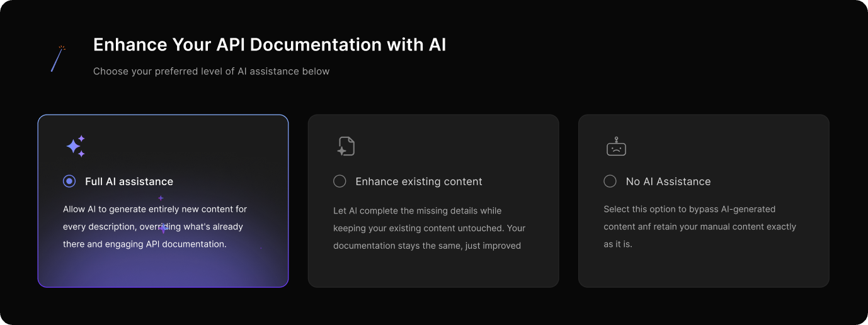Click the empty area below the Enhance card description
This screenshot has width=868, height=325.
pos(433,270)
